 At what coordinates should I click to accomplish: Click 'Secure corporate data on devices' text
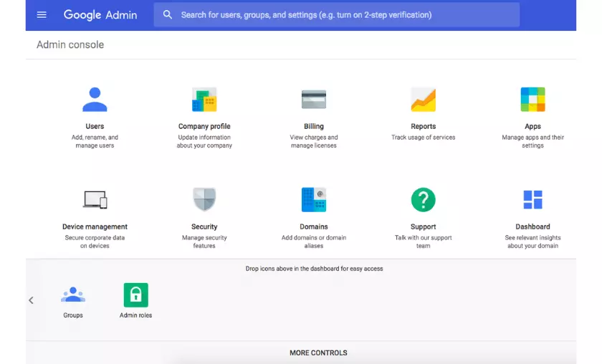coord(95,241)
